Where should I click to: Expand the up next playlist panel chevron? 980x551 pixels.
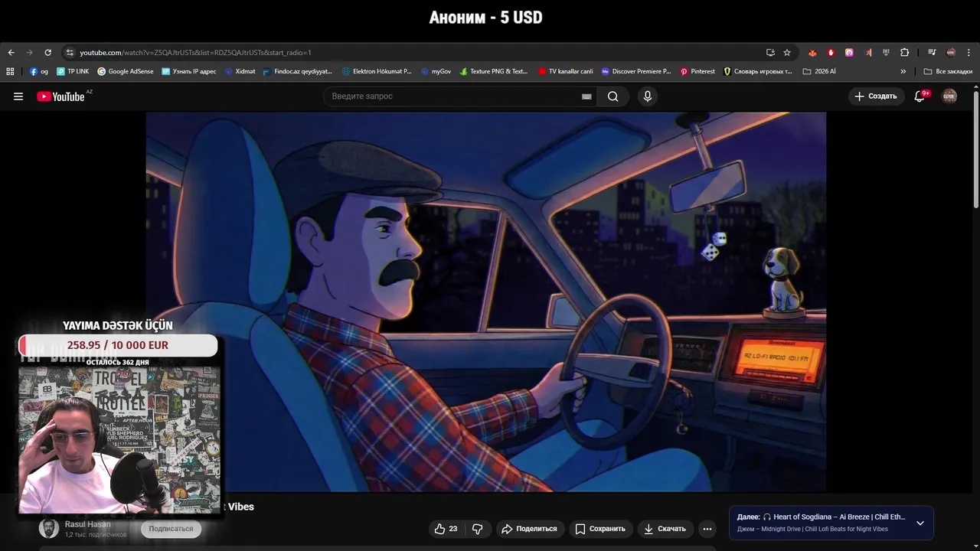click(x=920, y=523)
